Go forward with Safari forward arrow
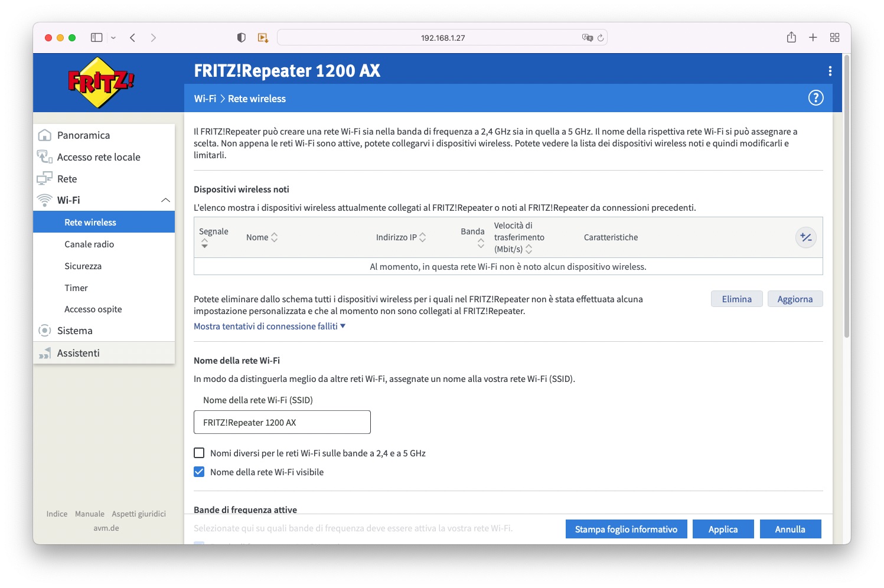The image size is (884, 588). coord(154,38)
